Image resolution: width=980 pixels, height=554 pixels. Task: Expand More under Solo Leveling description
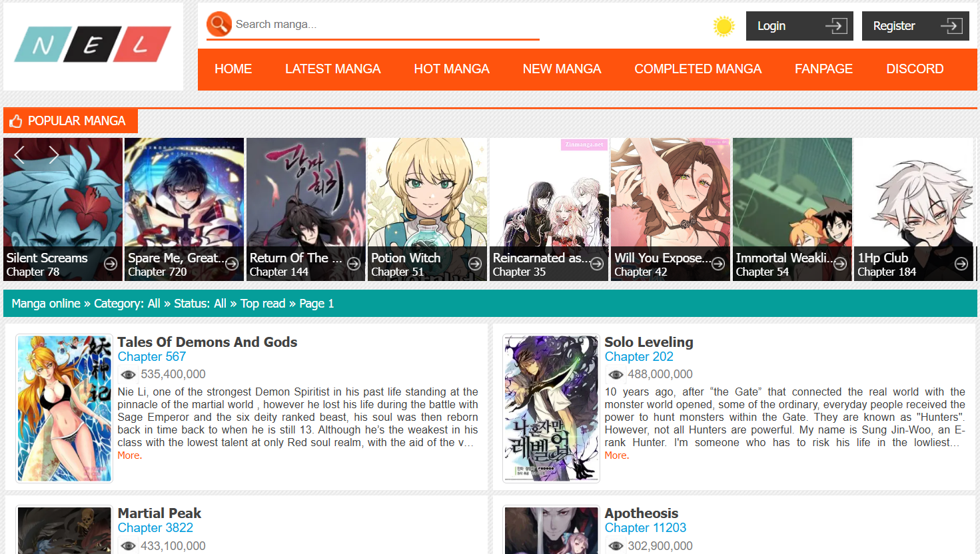click(617, 455)
